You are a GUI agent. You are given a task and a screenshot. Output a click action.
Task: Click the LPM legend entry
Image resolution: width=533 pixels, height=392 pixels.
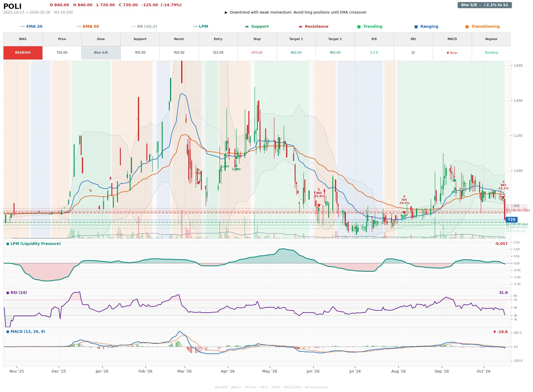[x=200, y=27]
